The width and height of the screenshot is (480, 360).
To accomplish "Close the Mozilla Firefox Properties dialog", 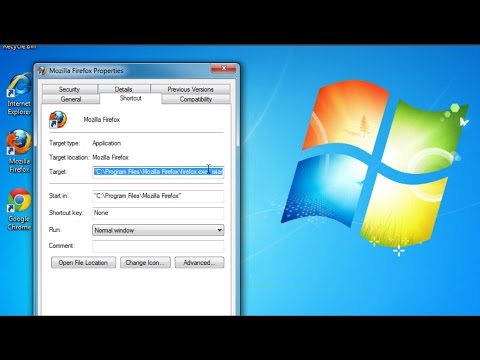I will coord(224,69).
